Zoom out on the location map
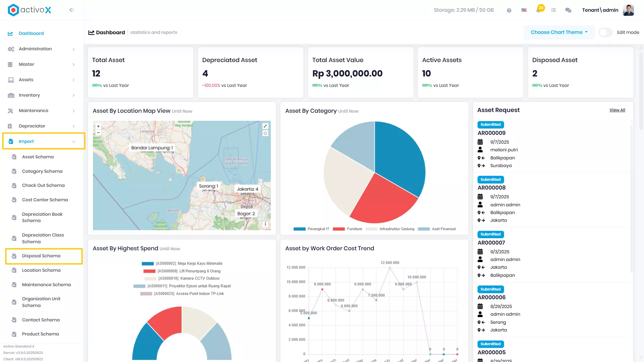This screenshot has height=362, width=644. tap(98, 133)
